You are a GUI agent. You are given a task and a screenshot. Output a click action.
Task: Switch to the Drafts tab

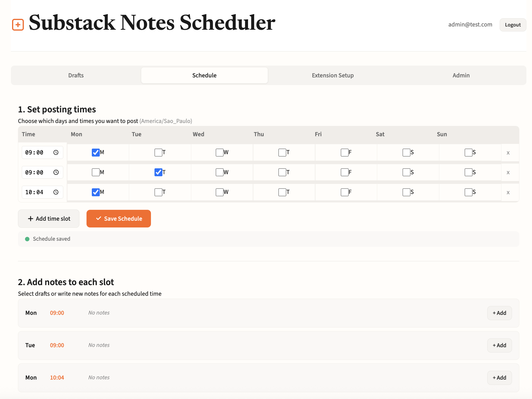coord(76,75)
